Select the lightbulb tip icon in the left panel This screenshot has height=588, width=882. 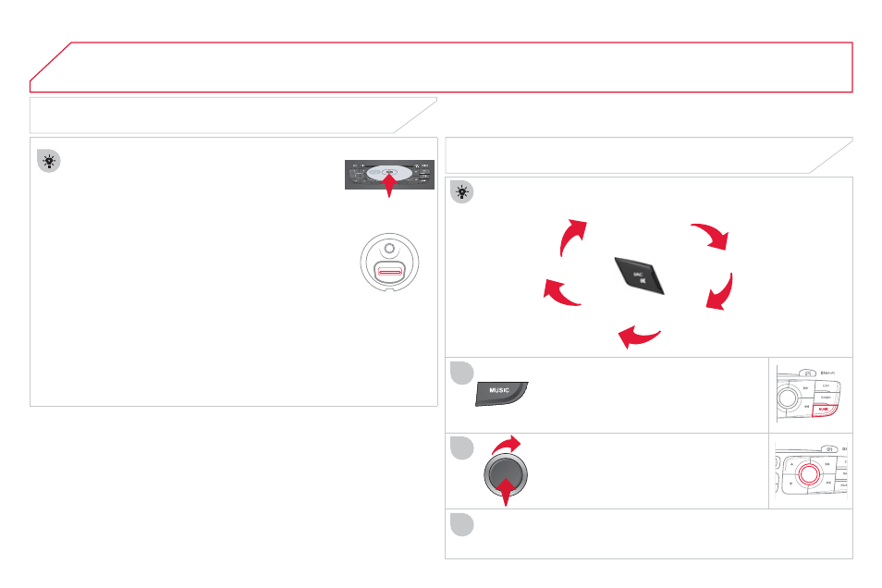pos(49,161)
